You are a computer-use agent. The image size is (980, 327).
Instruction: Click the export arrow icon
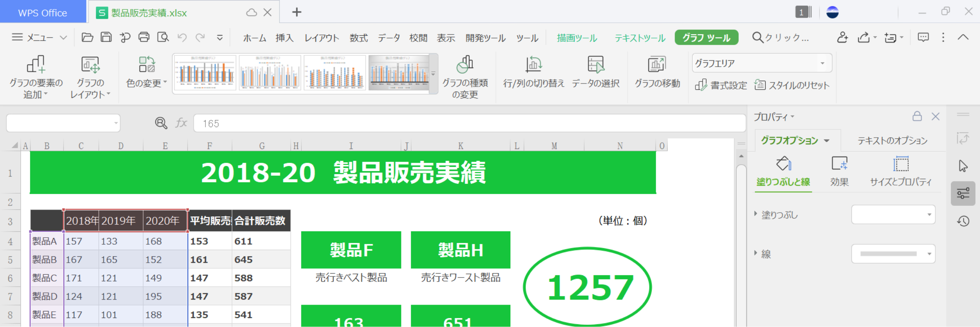pos(864,38)
